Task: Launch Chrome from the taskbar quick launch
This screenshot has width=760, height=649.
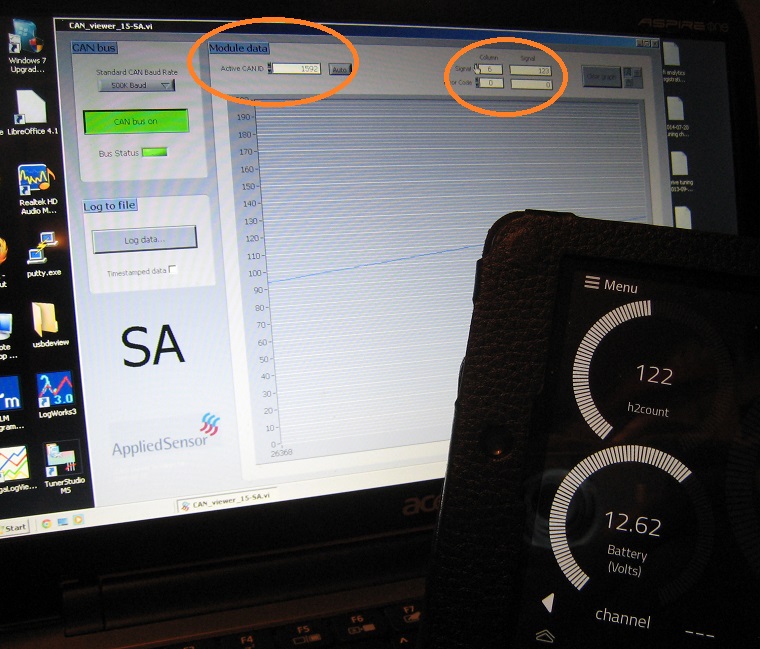Action: (47, 523)
